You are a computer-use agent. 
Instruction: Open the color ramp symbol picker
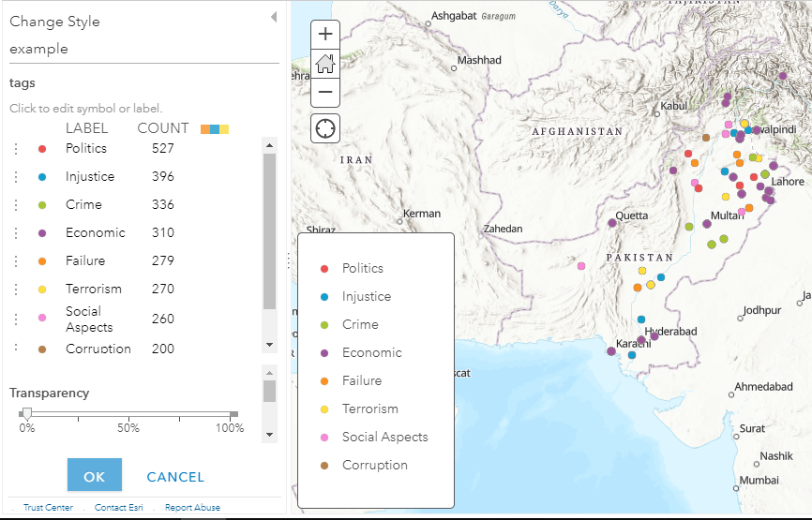pos(215,128)
